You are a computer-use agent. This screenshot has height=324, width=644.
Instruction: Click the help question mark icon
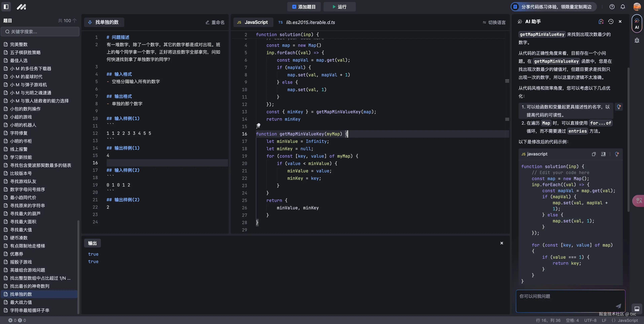612,7
